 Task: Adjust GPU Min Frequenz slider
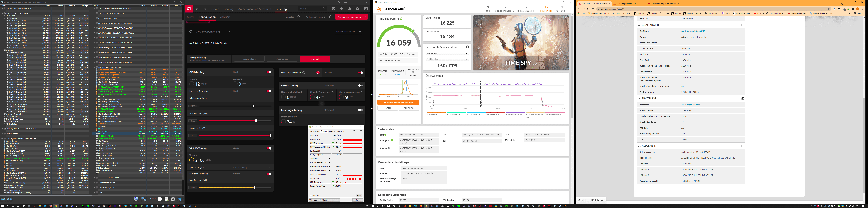pyautogui.click(x=254, y=106)
